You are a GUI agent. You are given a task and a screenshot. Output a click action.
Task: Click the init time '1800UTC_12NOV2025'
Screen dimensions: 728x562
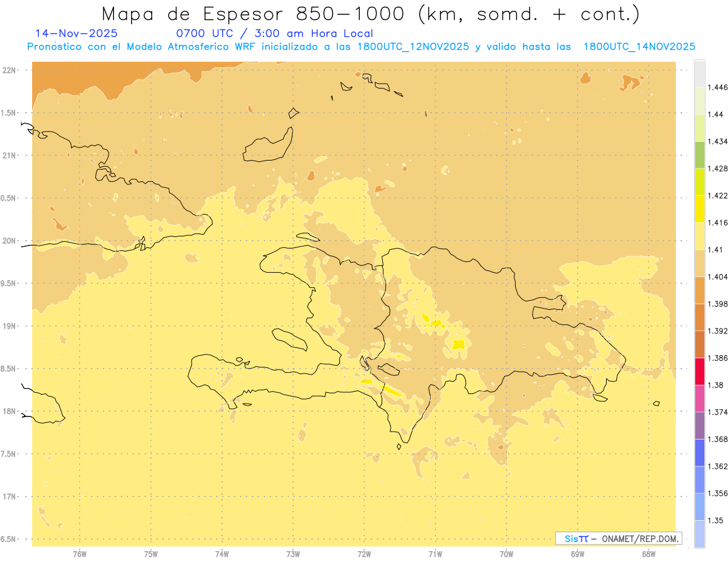(x=413, y=47)
